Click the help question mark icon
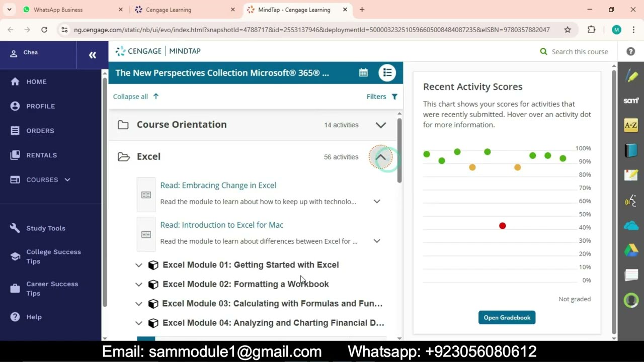Image resolution: width=644 pixels, height=362 pixels. pyautogui.click(x=630, y=51)
